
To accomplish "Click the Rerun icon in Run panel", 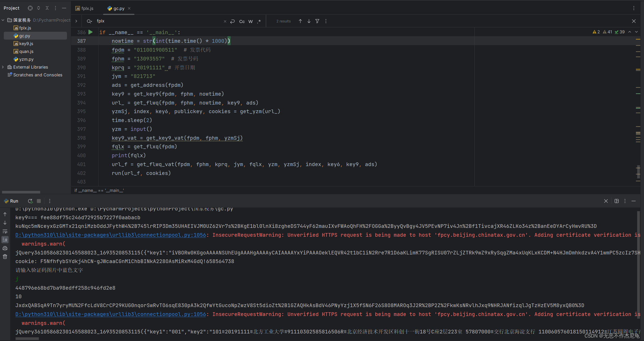I will (x=30, y=201).
